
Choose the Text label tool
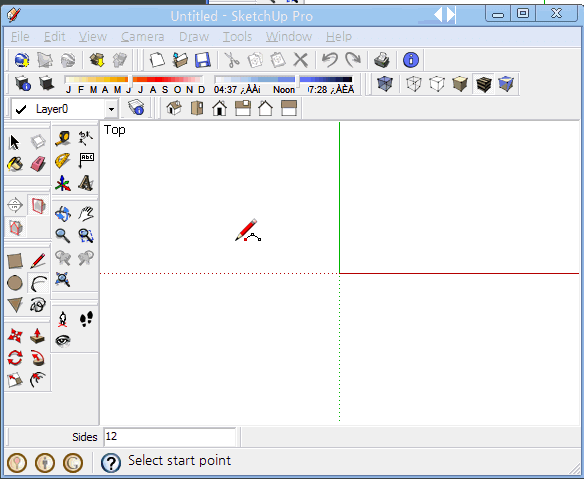pos(86,161)
